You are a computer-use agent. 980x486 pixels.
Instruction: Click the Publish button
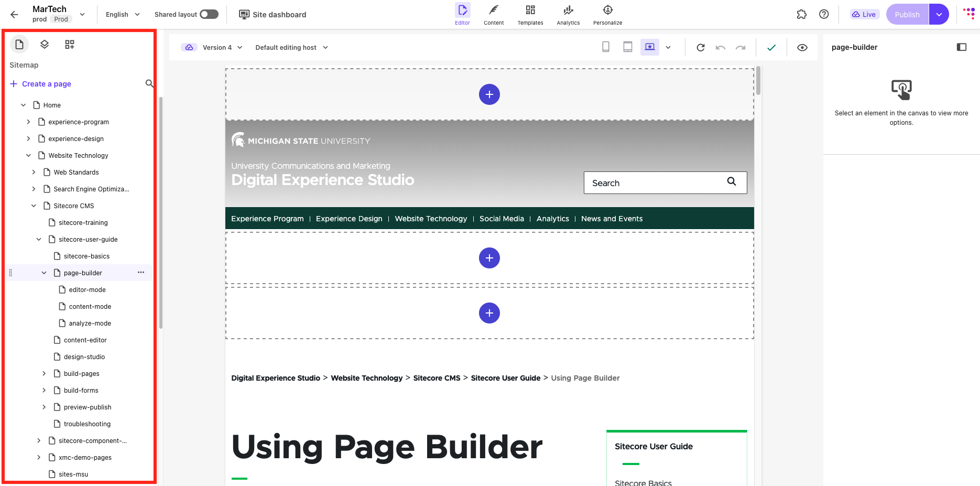pos(907,14)
